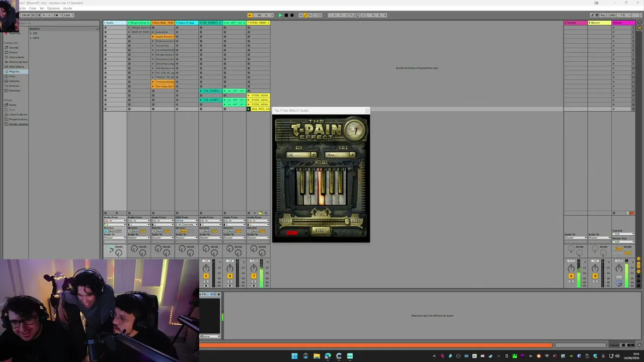Open the SCALE dropdown in T-Pain Effect
Viewport: 644px width, 362px height.
[x=341, y=155]
